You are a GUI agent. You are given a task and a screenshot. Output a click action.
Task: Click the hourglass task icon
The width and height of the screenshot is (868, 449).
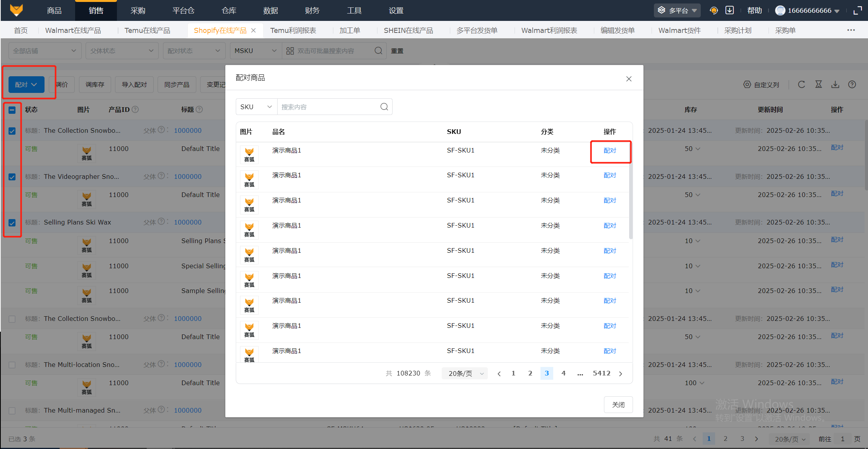tap(818, 84)
